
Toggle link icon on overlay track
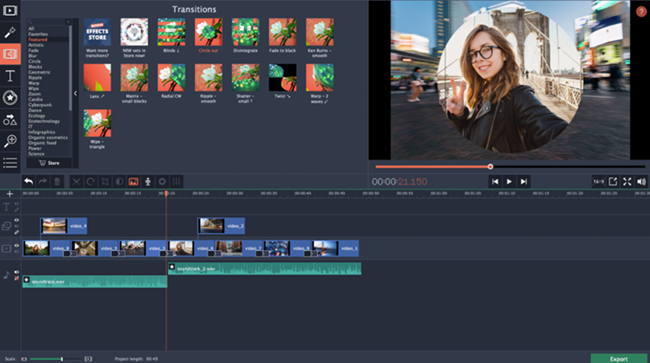tap(17, 232)
